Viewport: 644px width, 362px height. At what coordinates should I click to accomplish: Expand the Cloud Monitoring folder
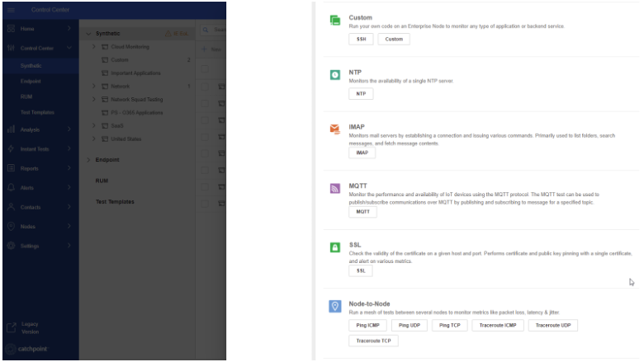click(94, 47)
